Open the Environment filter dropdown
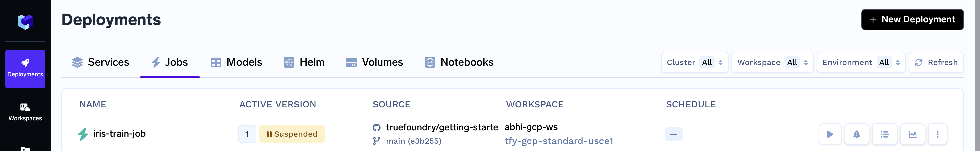Viewport: 980px width, 151px height. click(861, 62)
